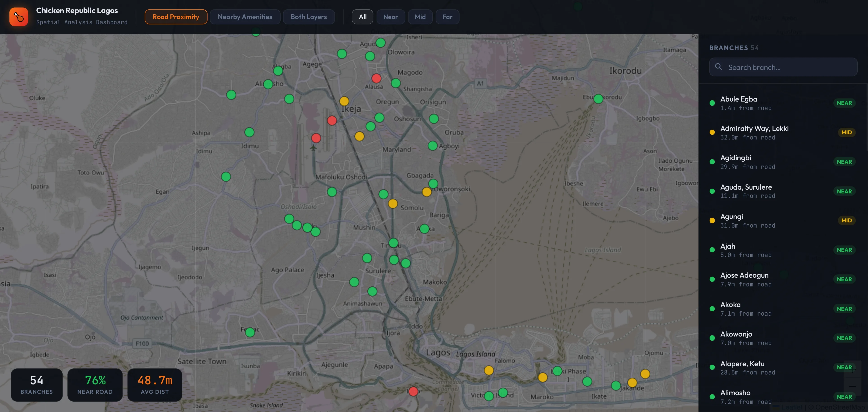
Task: Open the red marker above the airport icon
Action: (x=316, y=138)
